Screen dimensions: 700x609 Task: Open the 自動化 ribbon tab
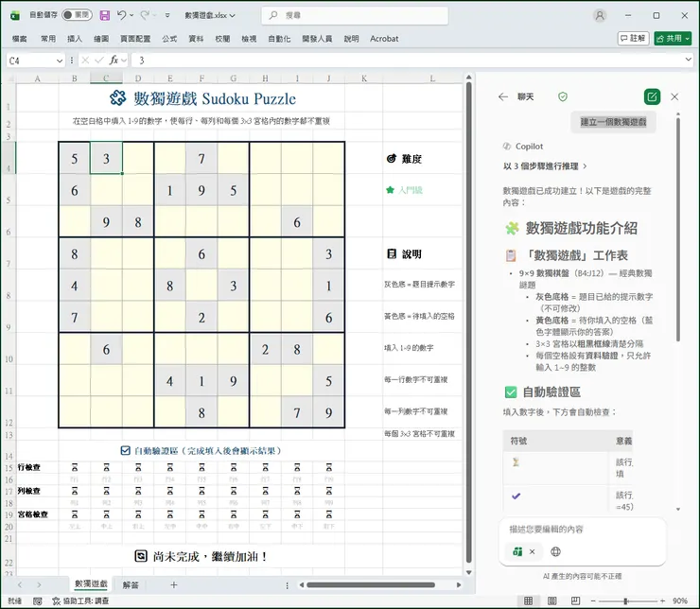pyautogui.click(x=279, y=39)
